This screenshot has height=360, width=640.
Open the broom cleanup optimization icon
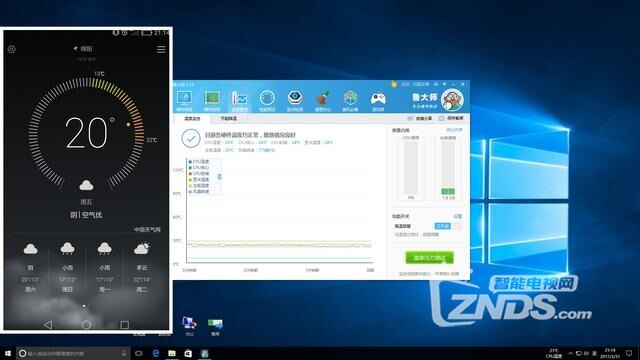[x=322, y=100]
